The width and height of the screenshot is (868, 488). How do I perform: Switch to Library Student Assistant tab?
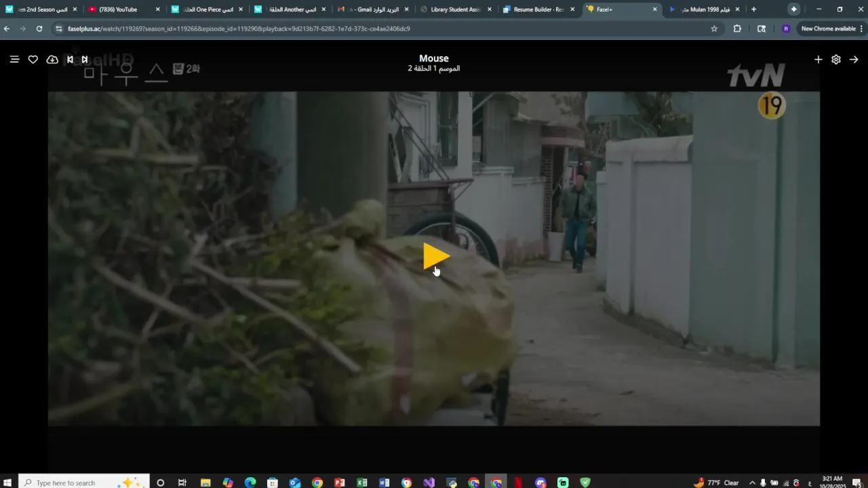(455, 9)
